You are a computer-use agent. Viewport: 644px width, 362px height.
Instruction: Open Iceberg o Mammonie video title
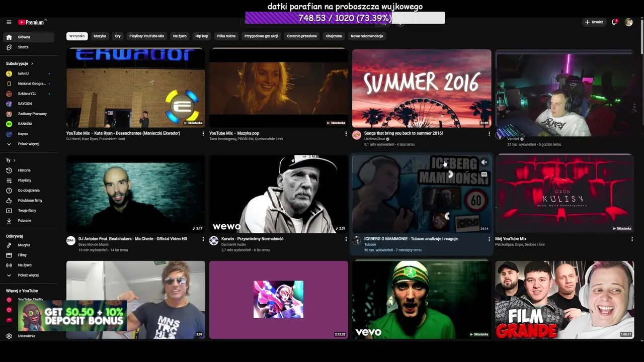tap(411, 239)
